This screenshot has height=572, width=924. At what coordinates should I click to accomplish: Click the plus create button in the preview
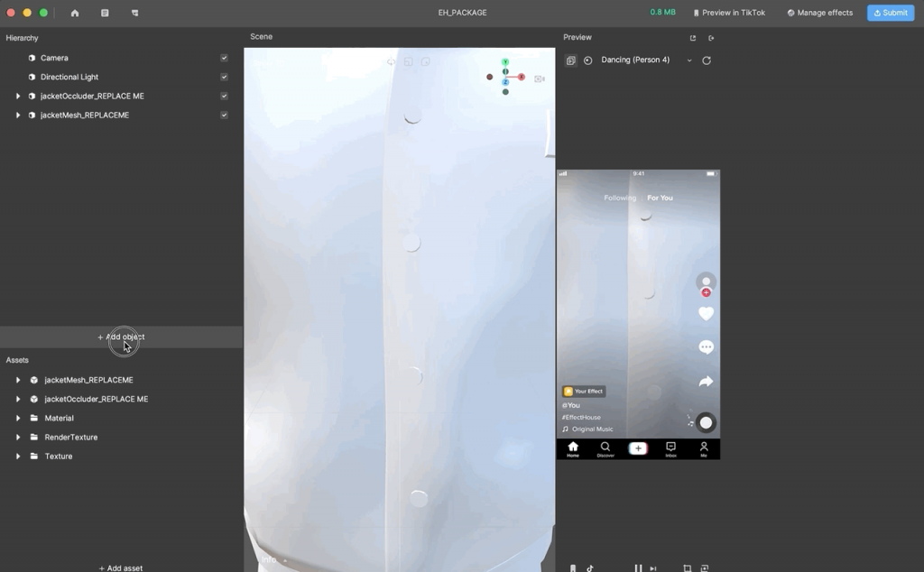[x=638, y=448]
